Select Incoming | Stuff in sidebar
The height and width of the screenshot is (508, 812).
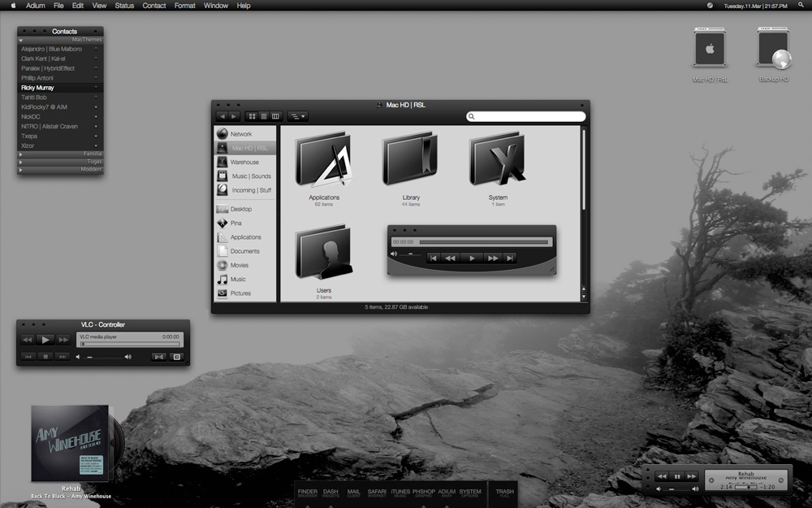244,189
